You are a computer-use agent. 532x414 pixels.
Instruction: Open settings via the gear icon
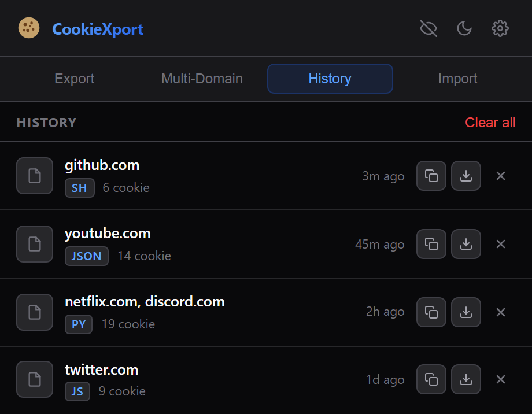(x=500, y=28)
